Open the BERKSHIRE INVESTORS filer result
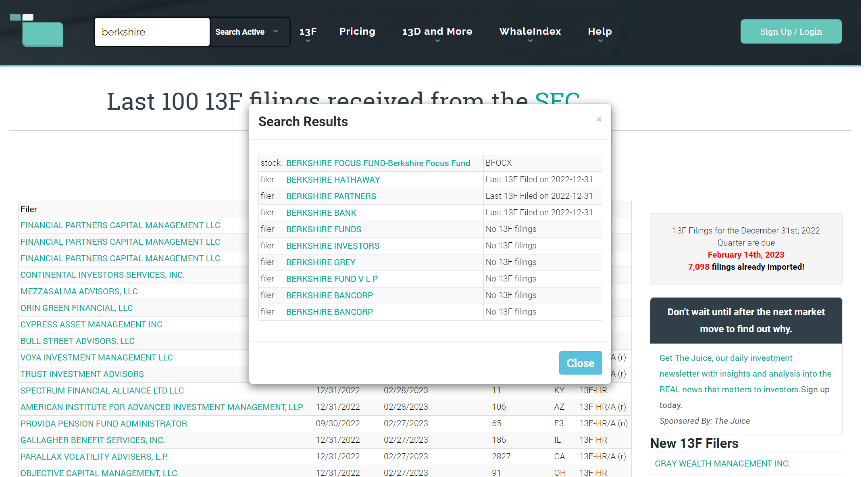This screenshot has width=868, height=477. point(333,246)
